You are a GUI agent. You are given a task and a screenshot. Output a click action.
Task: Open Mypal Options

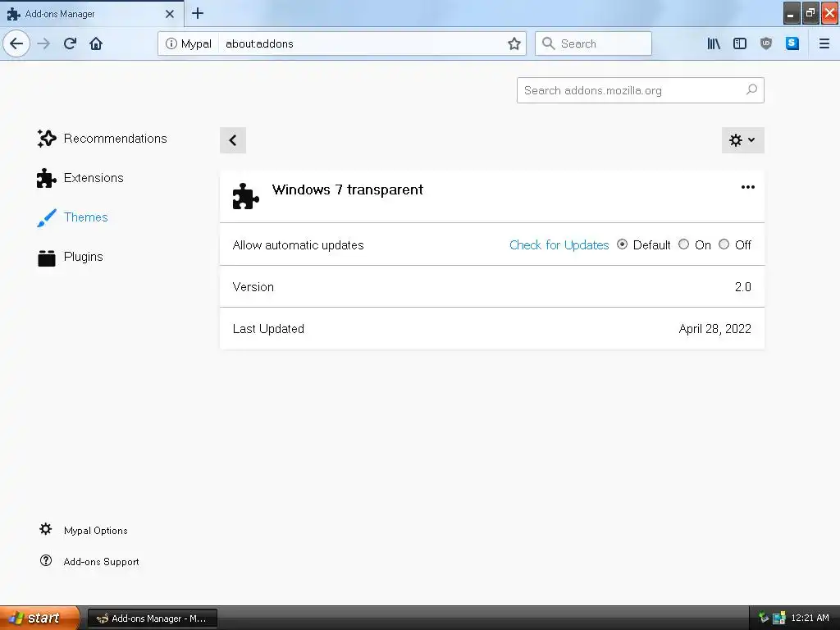pyautogui.click(x=83, y=531)
